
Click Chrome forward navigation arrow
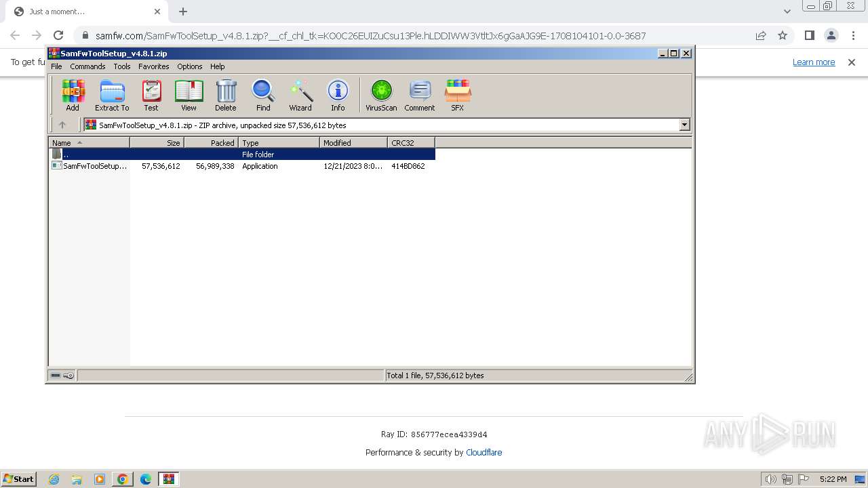click(37, 35)
